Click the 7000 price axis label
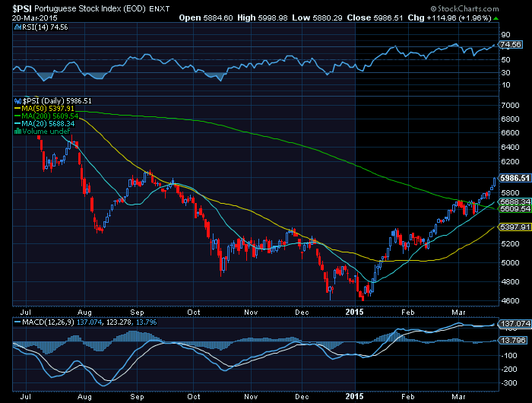 tap(510, 106)
